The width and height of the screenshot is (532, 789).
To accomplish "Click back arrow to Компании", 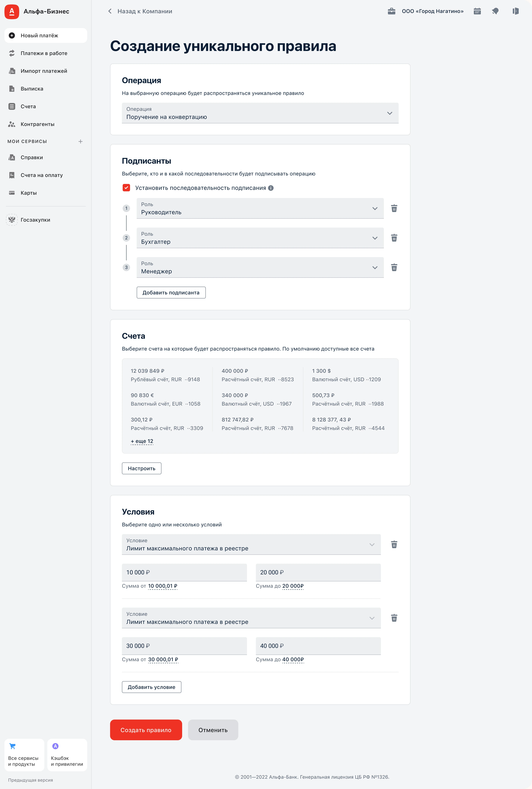I will pos(110,11).
